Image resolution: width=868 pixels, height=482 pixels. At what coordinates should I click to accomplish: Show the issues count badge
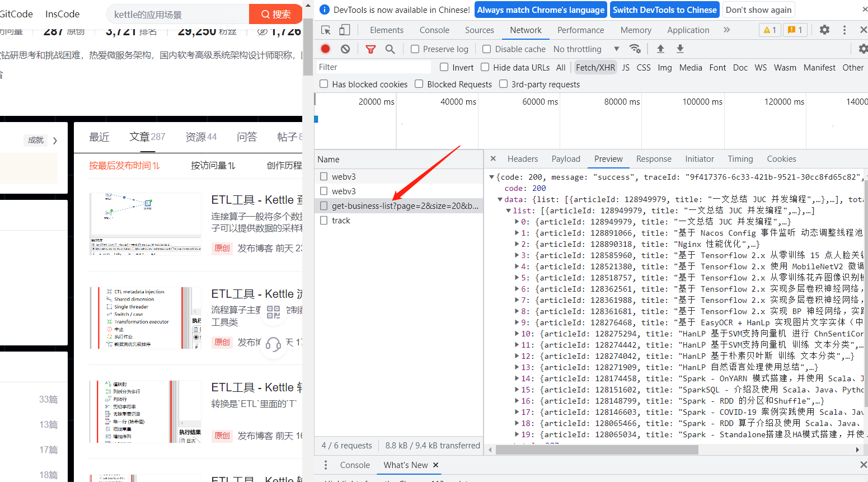click(x=795, y=30)
